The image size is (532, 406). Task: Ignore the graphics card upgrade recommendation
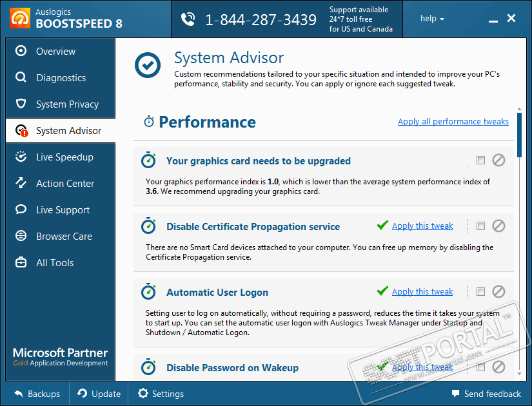pyautogui.click(x=498, y=160)
